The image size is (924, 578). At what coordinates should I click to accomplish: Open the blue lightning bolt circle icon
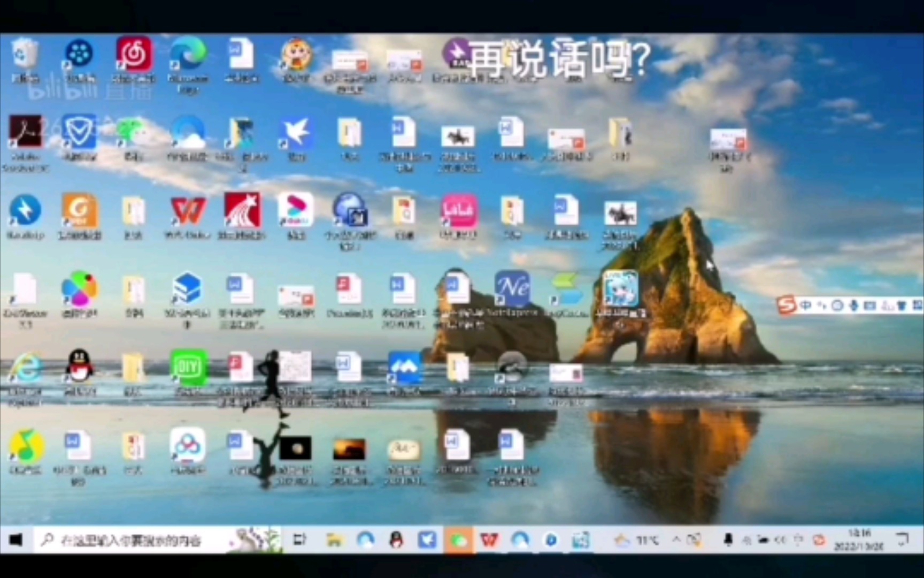click(25, 210)
